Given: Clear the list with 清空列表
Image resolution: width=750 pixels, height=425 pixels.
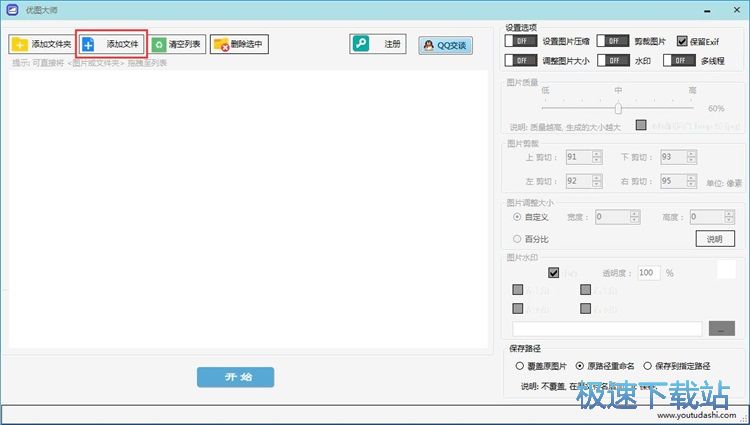Looking at the screenshot, I should point(177,44).
